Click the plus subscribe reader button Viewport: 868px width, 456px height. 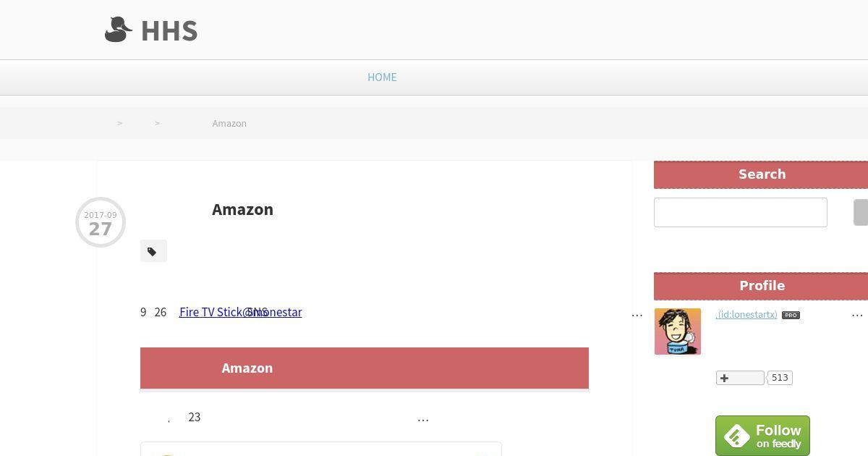[740, 378]
